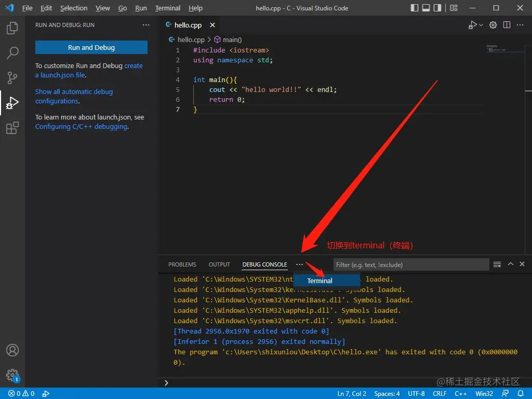This screenshot has height=399, width=532.
Task: Click Win32 configuration in status bar
Action: (484, 394)
